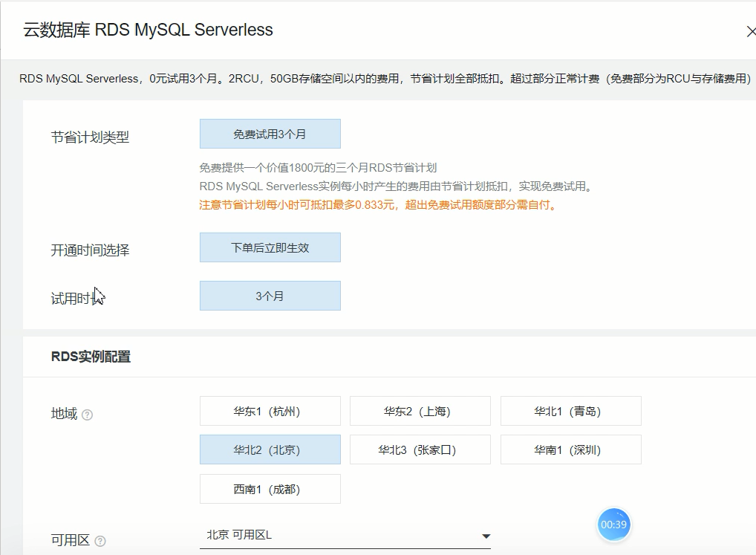Click the 实例每小时产生的费用 description line
The width and height of the screenshot is (756, 555).
click(x=396, y=186)
